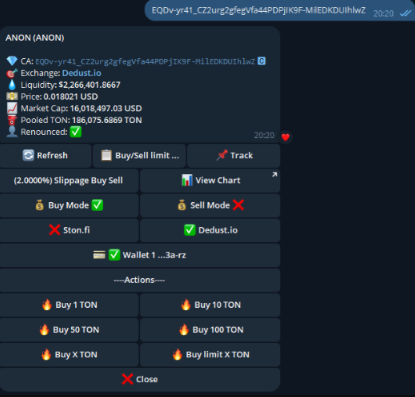Click the target icon beside Exchange
The image size is (415, 397).
click(12, 73)
